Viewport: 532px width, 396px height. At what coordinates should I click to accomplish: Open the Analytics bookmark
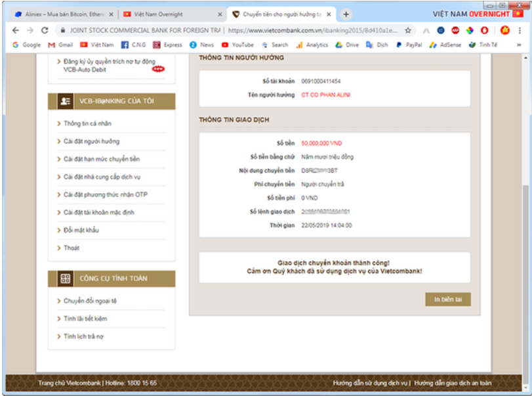point(312,45)
